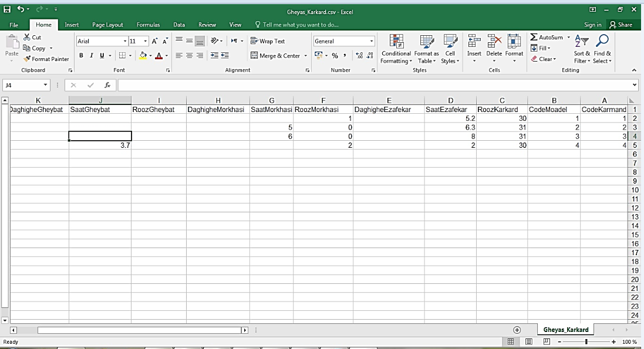Toggle Top Align
Screen dimensions: 644x349
pyautogui.click(x=179, y=40)
